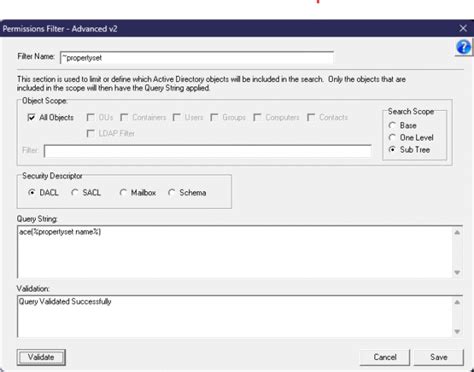
Task: Select the Base search scope
Action: [392, 125]
